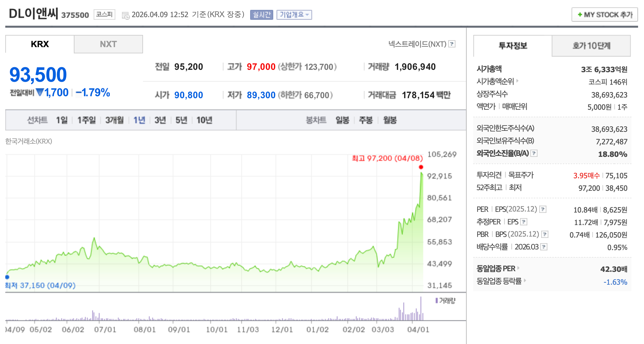Select the 3개월 line chart range
Image resolution: width=644 pixels, height=344 pixels.
coord(114,120)
